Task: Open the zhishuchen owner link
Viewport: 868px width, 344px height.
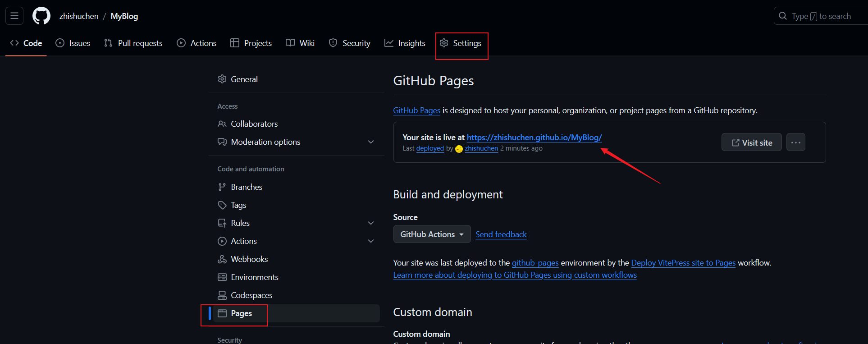Action: coord(79,16)
